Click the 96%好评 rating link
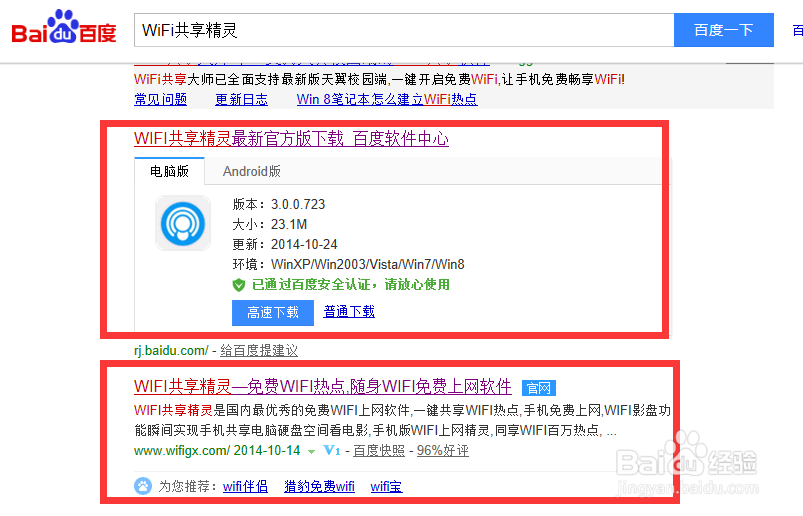 [442, 451]
